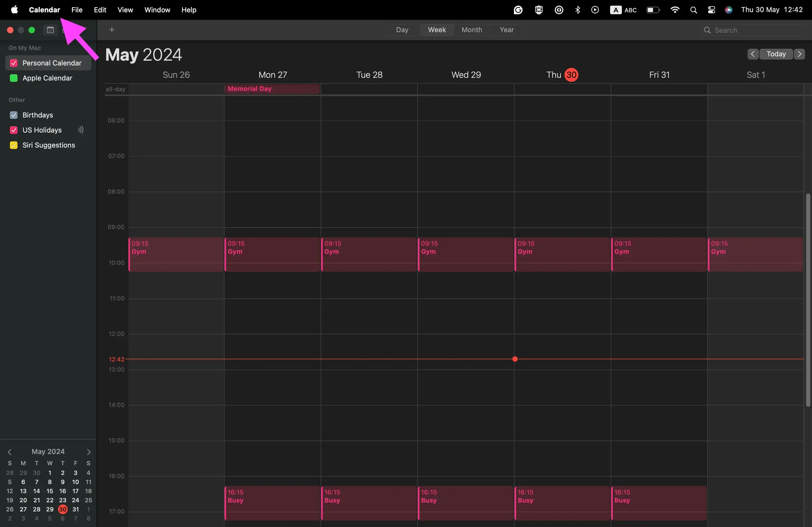
Task: Open the Wi-Fi status menu
Action: 675,10
